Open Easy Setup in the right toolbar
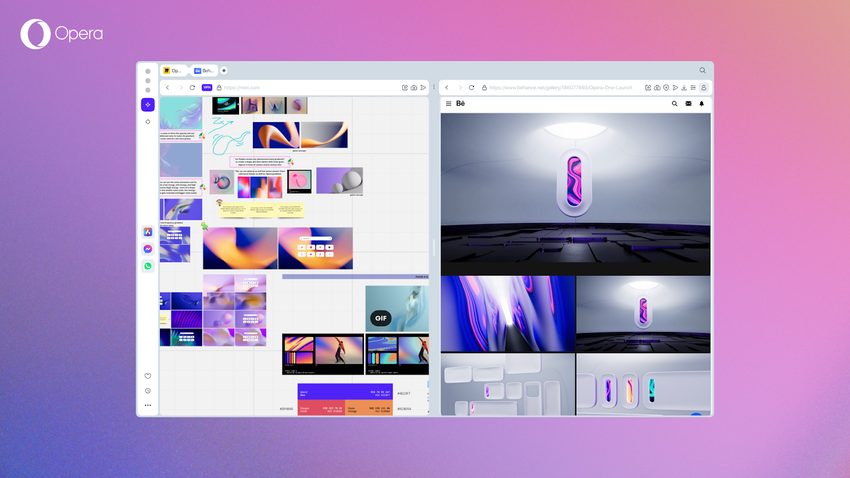850x478 pixels. [x=693, y=88]
